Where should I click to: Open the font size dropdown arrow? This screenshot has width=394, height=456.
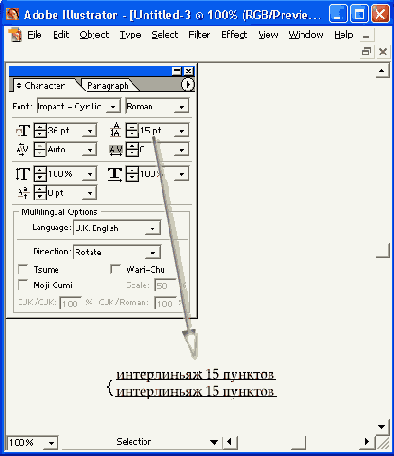pyautogui.click(x=90, y=131)
